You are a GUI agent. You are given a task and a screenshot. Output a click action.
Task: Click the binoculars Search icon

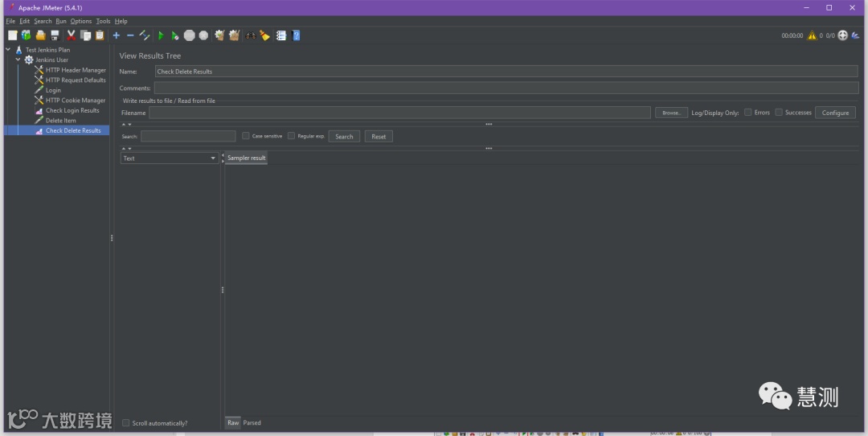click(x=251, y=35)
